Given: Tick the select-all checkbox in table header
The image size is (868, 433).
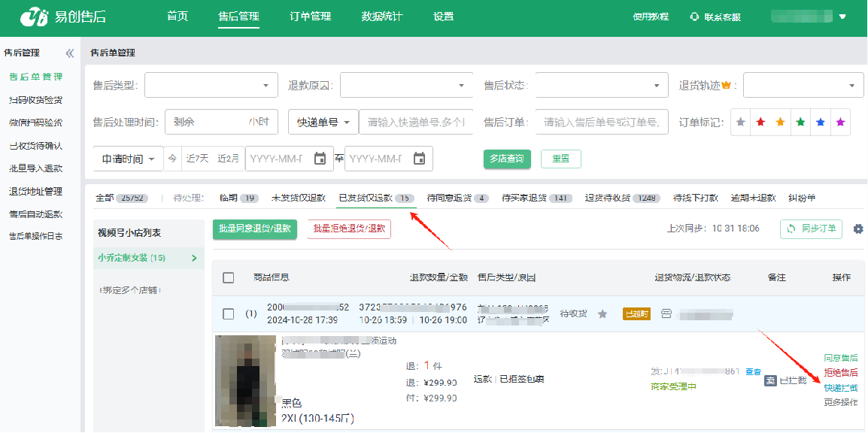Looking at the screenshot, I should (x=229, y=277).
